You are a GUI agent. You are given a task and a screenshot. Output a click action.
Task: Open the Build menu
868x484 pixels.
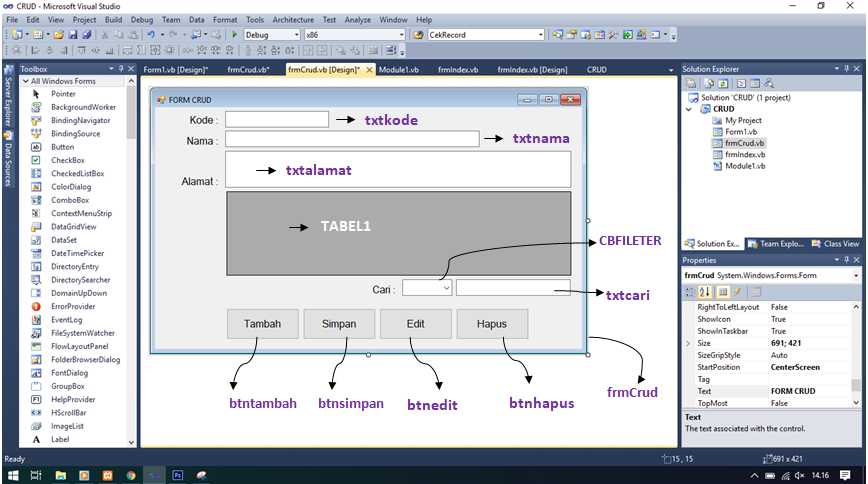(x=113, y=19)
